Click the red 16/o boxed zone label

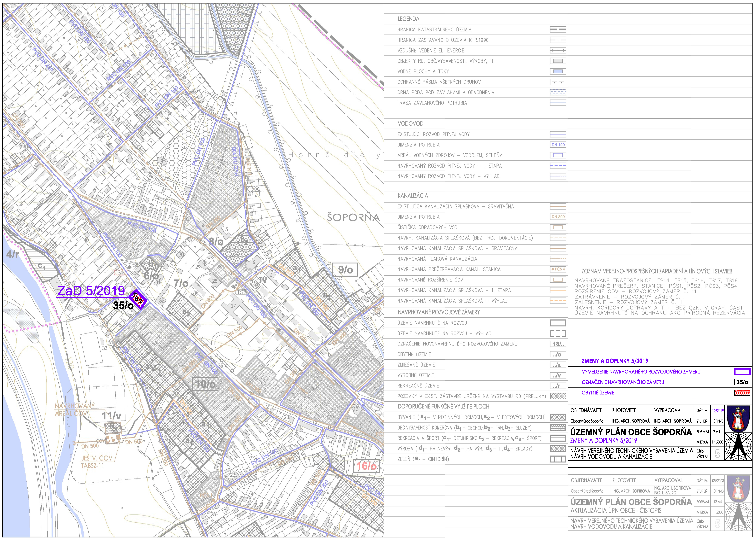tap(366, 466)
